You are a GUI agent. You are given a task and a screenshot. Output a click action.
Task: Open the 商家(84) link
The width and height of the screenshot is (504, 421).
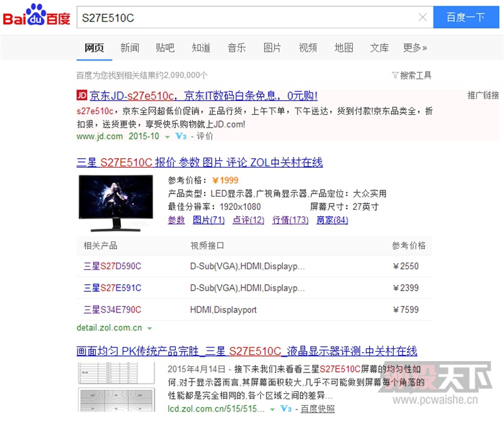click(333, 220)
